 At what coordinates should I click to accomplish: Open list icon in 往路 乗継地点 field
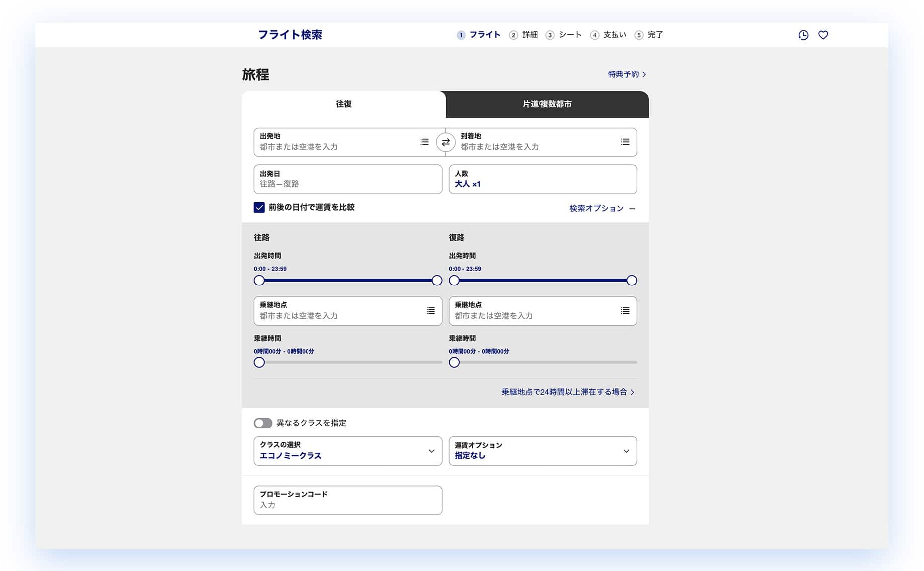(430, 311)
